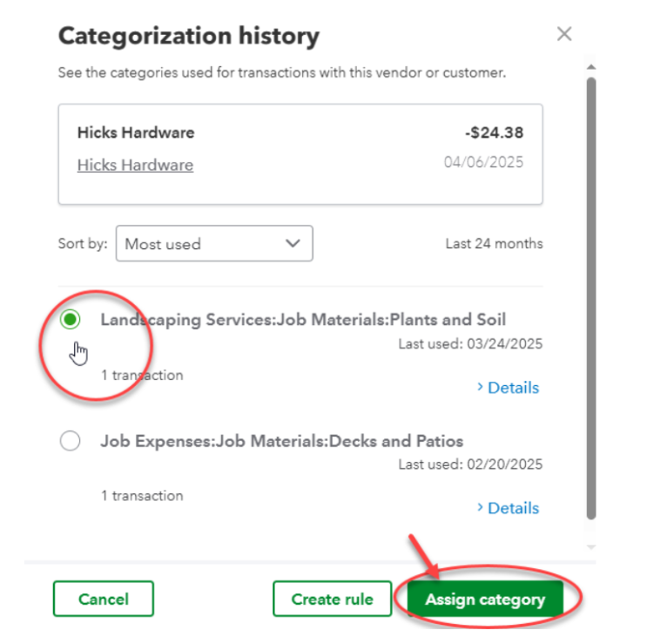Open the Sort by Most used dropdown
This screenshot has width=647, height=644.
point(214,243)
